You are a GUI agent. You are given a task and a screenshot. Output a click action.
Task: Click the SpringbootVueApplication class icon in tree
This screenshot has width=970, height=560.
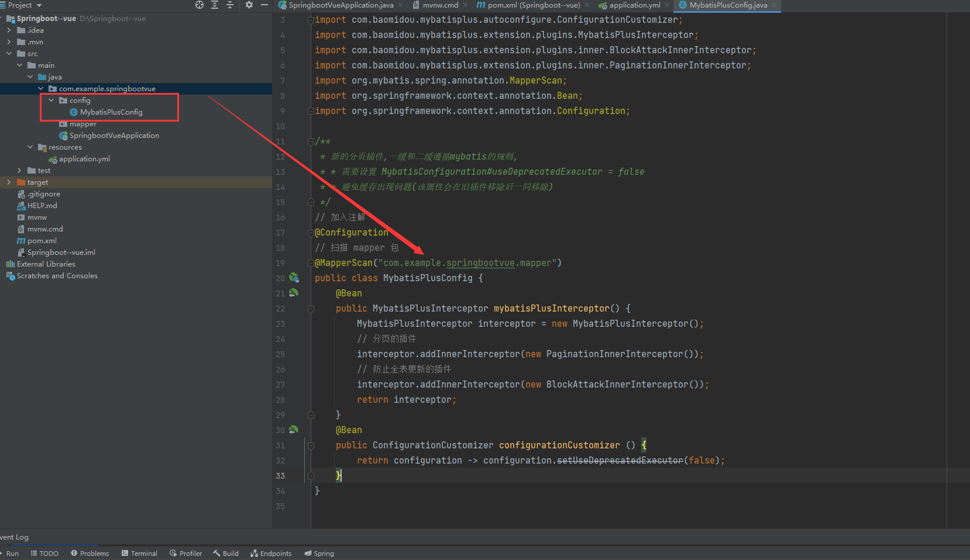click(63, 136)
